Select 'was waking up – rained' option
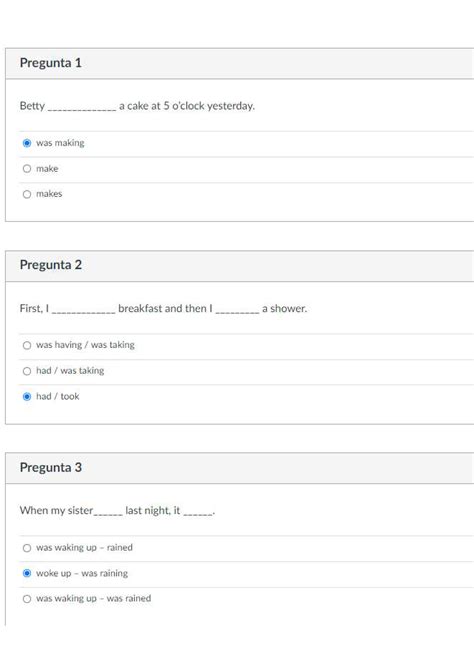This screenshot has height=670, width=474. tap(27, 548)
